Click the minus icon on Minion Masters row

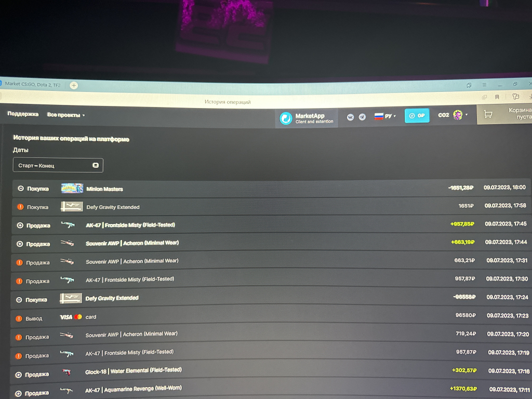click(21, 188)
